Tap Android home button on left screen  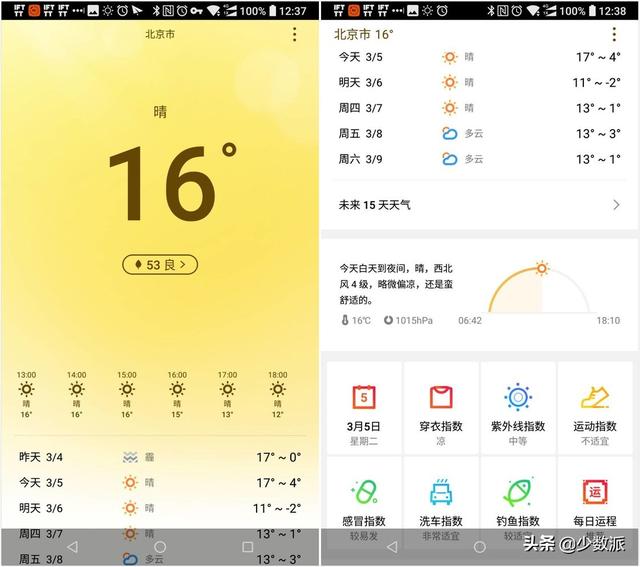click(x=160, y=547)
